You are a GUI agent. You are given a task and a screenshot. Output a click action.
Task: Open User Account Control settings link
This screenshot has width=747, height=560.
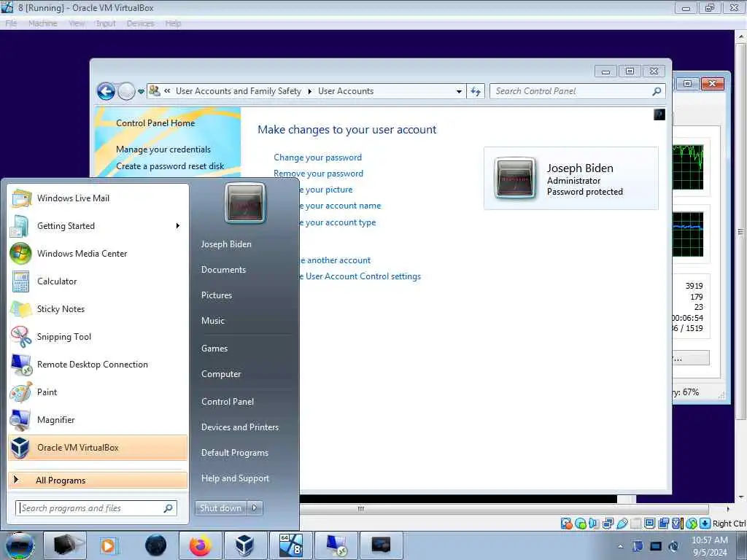coord(360,276)
